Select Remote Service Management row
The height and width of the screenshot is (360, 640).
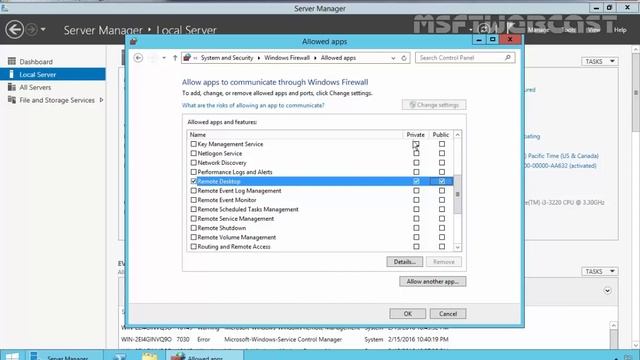pyautogui.click(x=320, y=219)
